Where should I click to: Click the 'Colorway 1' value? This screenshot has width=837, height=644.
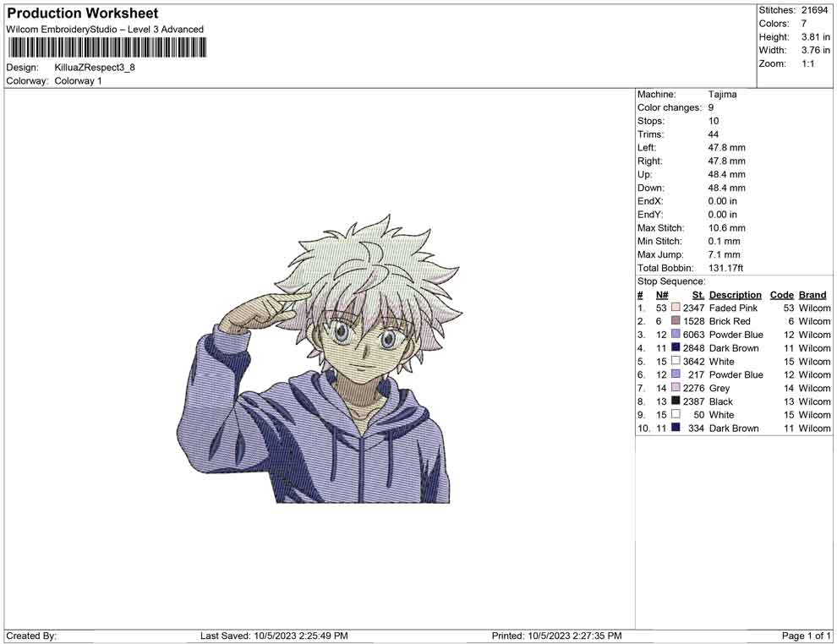click(x=78, y=81)
